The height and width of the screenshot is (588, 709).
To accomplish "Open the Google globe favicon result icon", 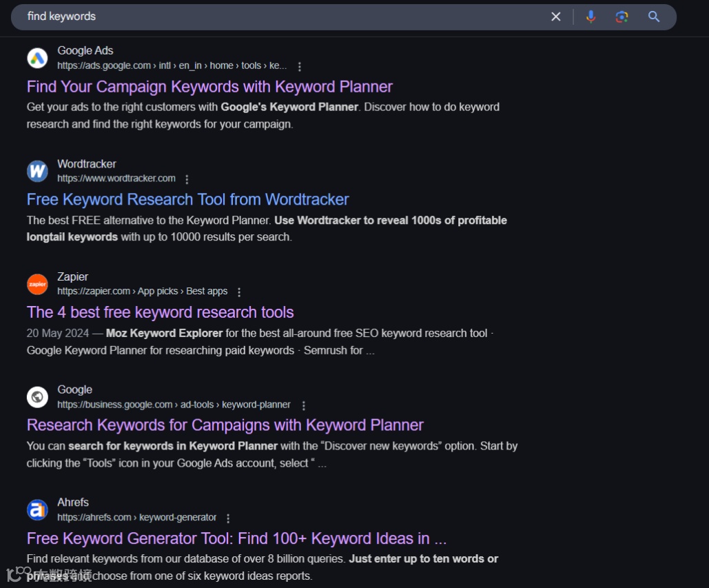I will coord(37,396).
